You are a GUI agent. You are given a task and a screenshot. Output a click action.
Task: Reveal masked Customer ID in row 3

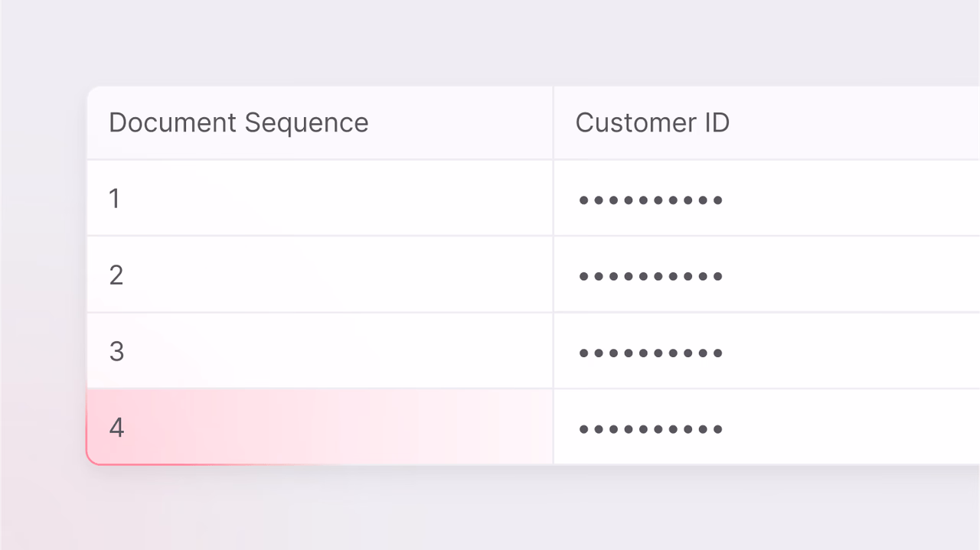[x=651, y=353]
